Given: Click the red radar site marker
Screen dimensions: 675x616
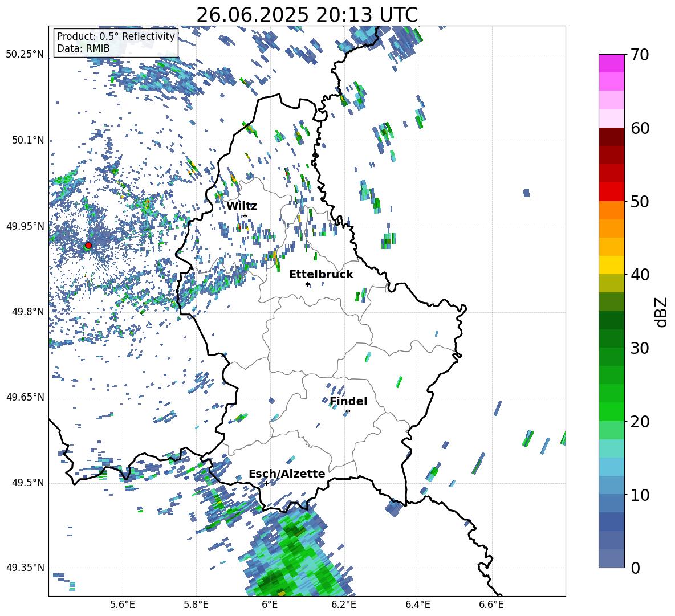Looking at the screenshot, I should [88, 245].
